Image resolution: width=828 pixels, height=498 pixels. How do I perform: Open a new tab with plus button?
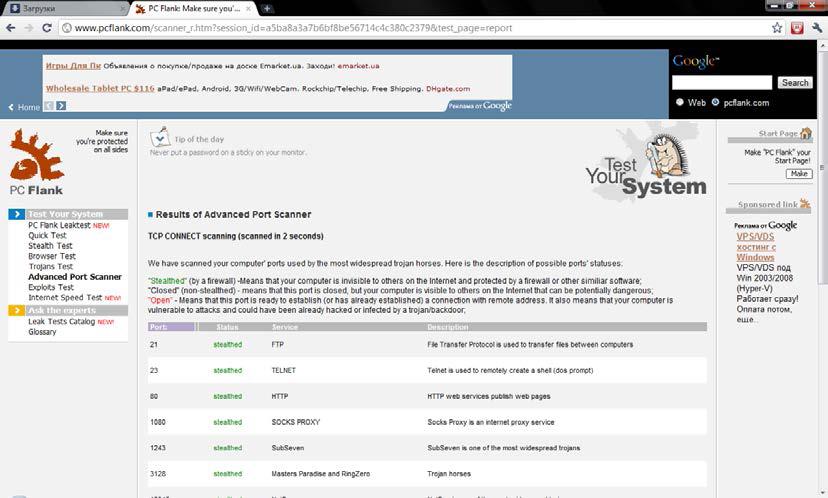coord(267,8)
